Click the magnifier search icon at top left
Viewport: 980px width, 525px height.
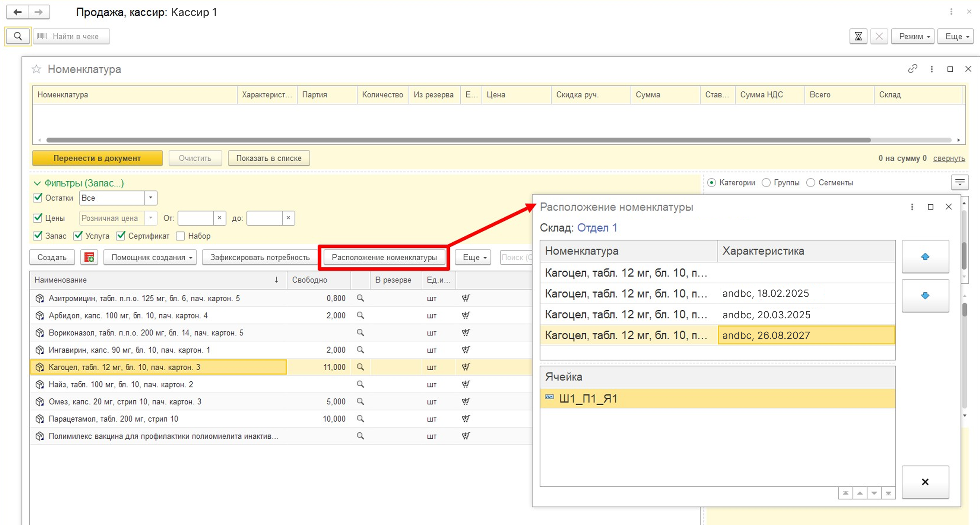[18, 36]
